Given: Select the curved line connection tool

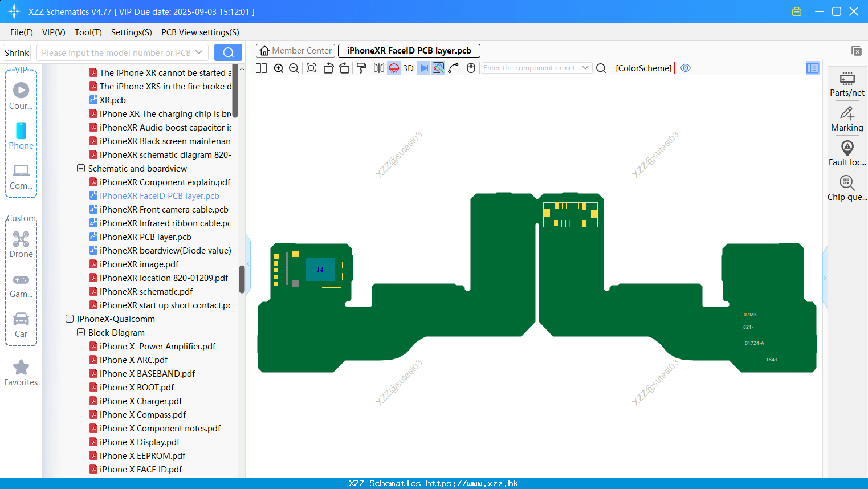Looking at the screenshot, I should 454,68.
